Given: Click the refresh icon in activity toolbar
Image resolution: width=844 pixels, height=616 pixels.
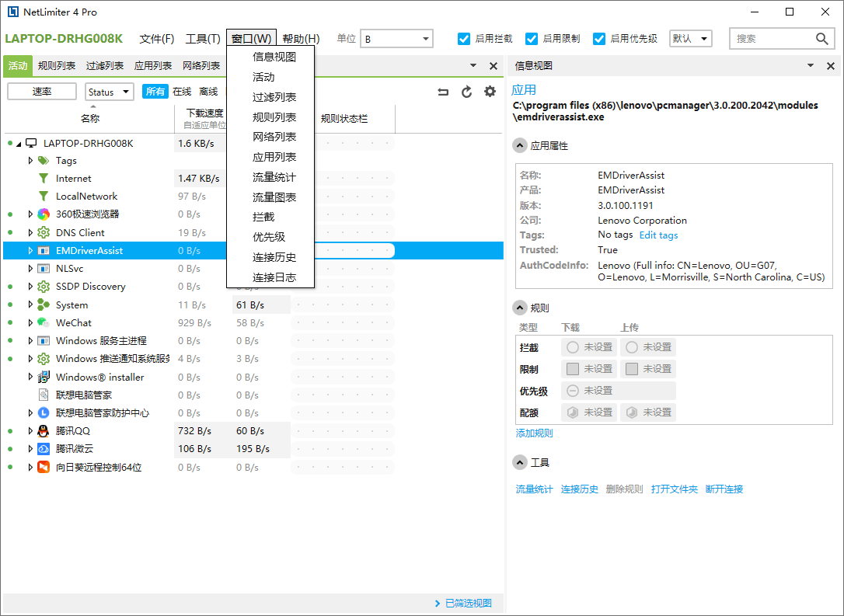Looking at the screenshot, I should tap(466, 92).
